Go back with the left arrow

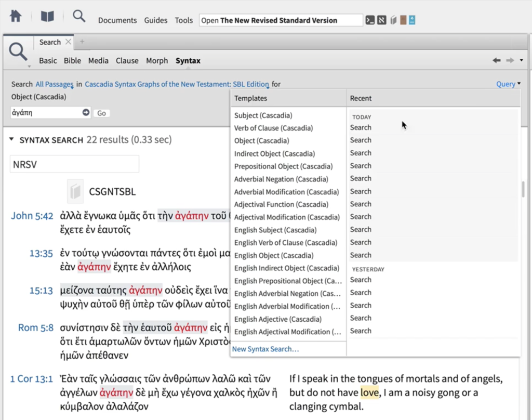pyautogui.click(x=497, y=60)
